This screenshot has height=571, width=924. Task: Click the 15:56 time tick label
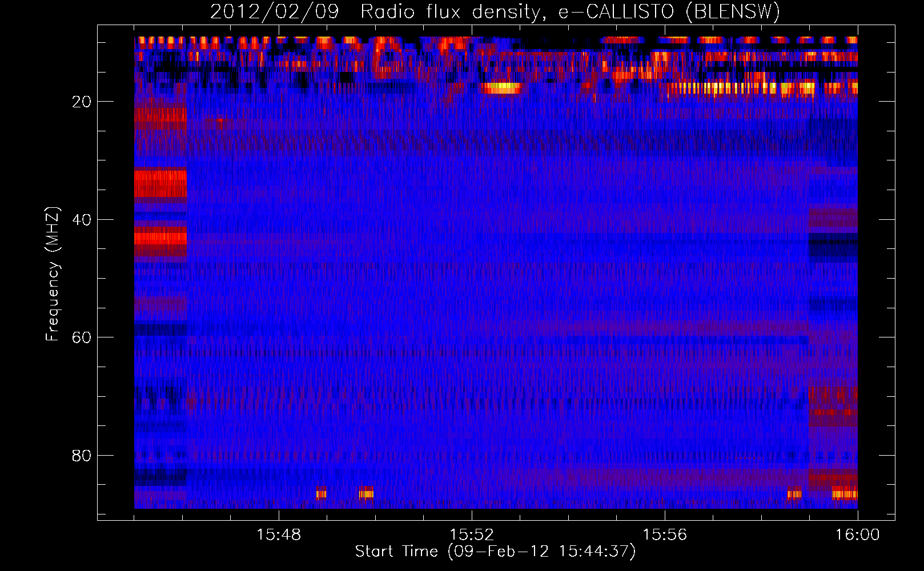point(665,535)
